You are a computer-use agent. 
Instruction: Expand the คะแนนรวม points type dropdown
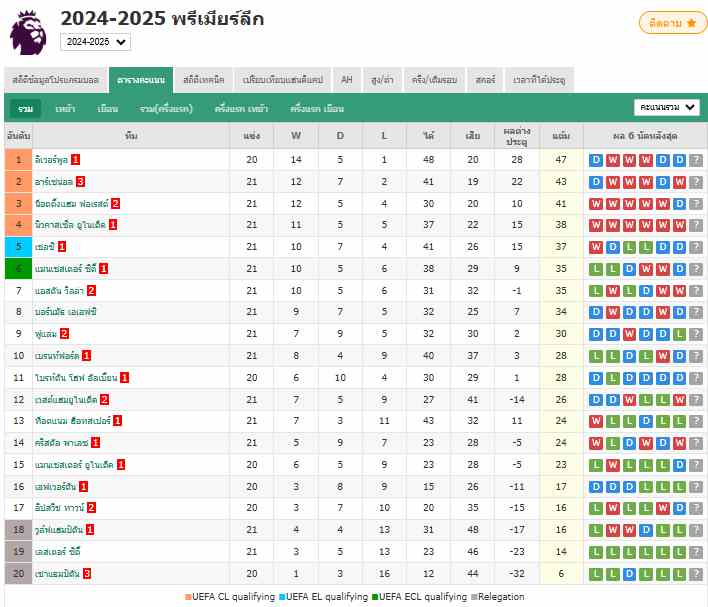(667, 108)
